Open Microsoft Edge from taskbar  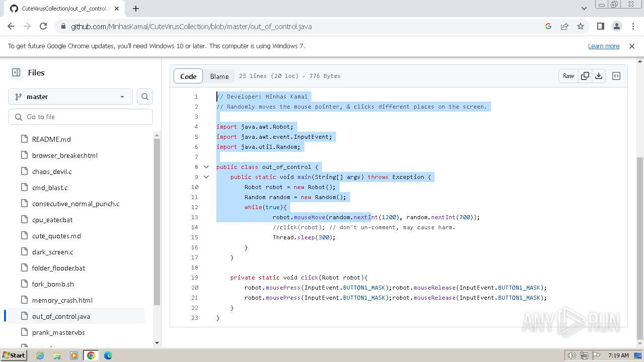click(x=108, y=355)
